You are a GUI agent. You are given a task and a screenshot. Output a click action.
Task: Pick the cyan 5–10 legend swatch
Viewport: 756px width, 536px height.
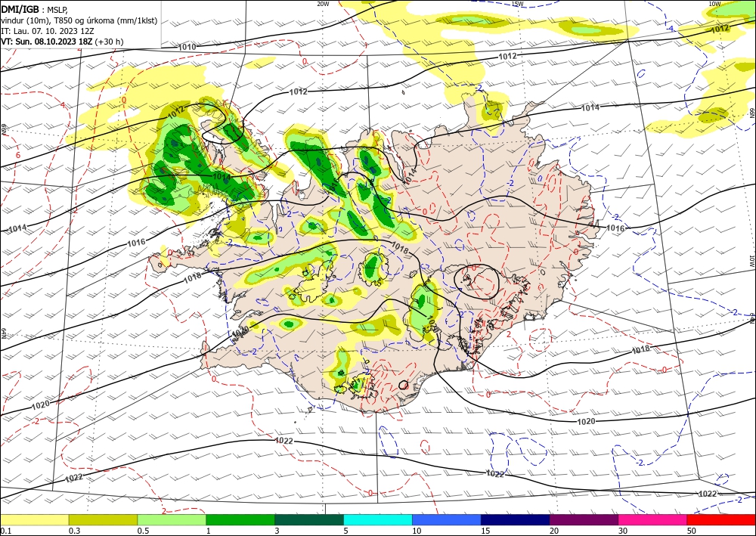[x=378, y=519]
